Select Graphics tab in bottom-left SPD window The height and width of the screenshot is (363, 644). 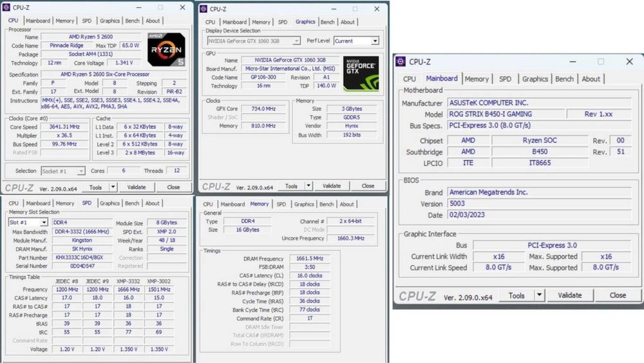(x=109, y=203)
